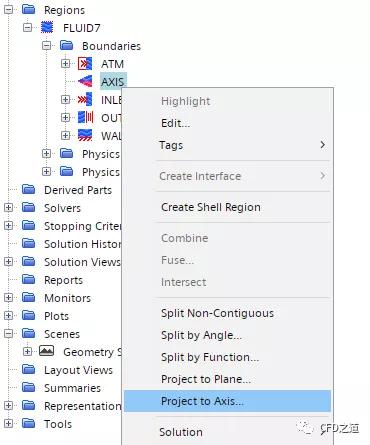Click the AXIS boundary cone icon
Screen dimensions: 370x445
click(x=85, y=81)
